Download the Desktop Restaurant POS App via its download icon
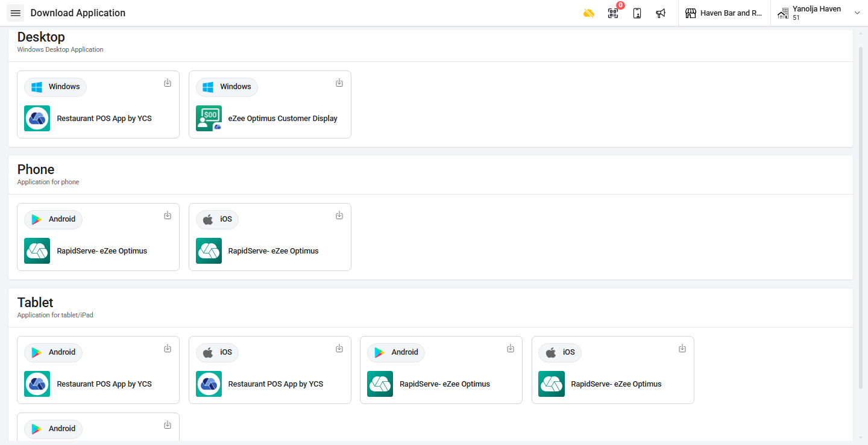Image resolution: width=868 pixels, height=445 pixels. click(x=168, y=83)
